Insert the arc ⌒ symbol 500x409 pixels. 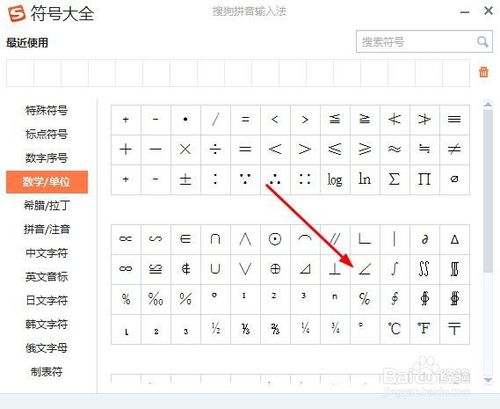pos(305,239)
